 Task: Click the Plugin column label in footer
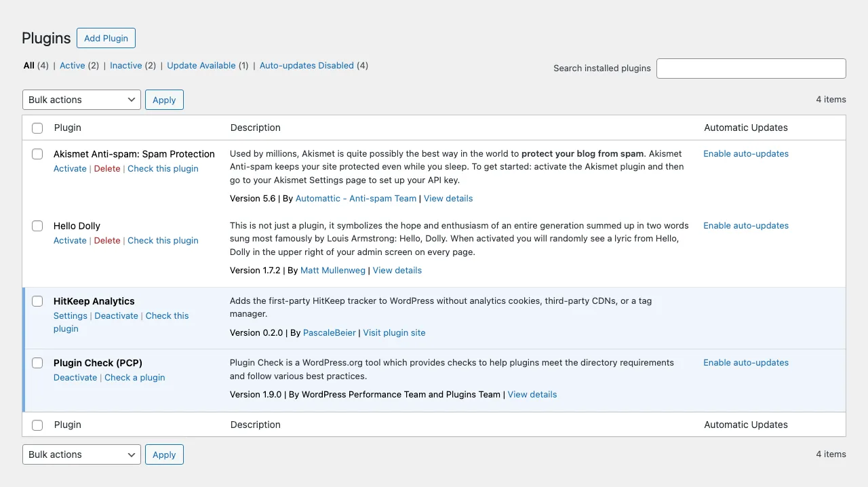tap(67, 425)
